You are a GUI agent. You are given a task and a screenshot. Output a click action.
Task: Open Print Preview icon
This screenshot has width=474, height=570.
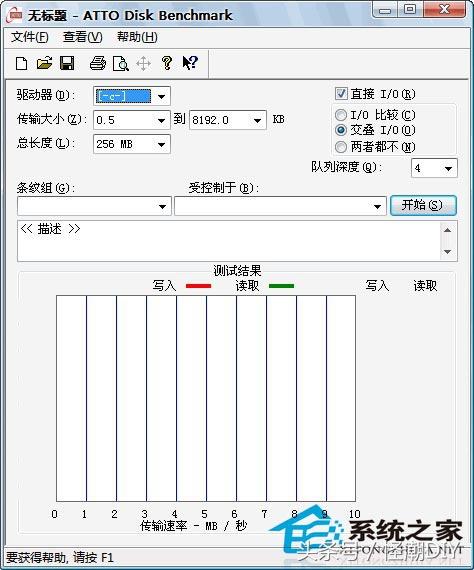pos(121,64)
